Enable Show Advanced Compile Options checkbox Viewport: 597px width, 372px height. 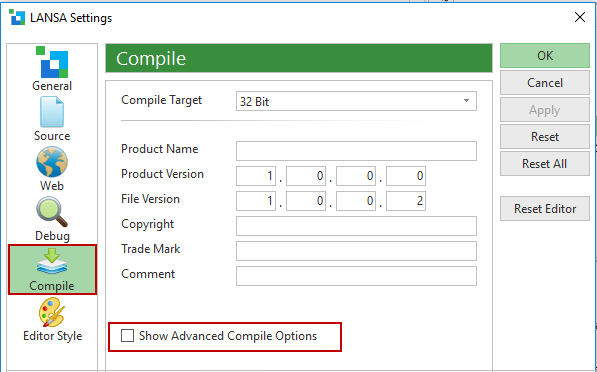point(128,336)
